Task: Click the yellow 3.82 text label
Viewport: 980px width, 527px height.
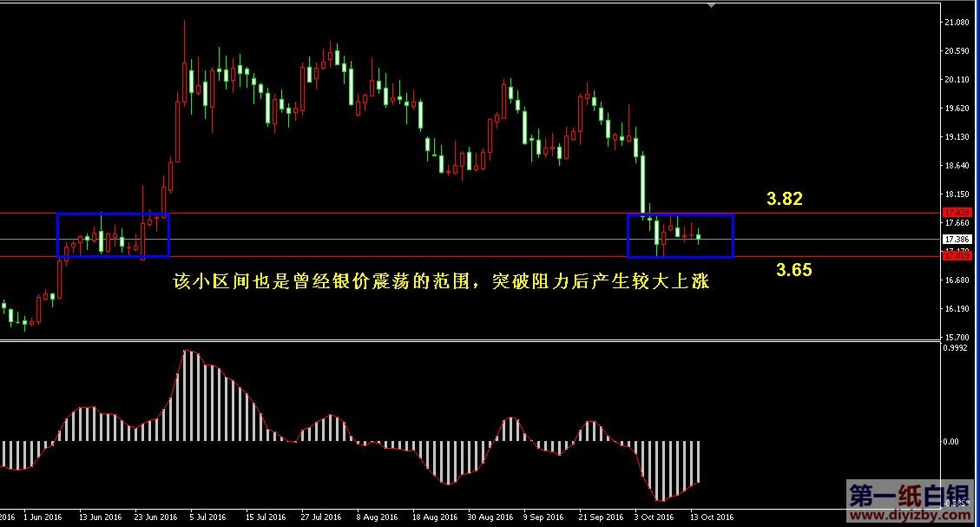Action: pos(784,199)
